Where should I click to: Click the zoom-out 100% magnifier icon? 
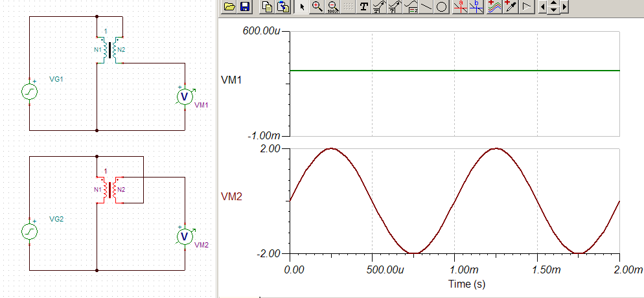332,6
